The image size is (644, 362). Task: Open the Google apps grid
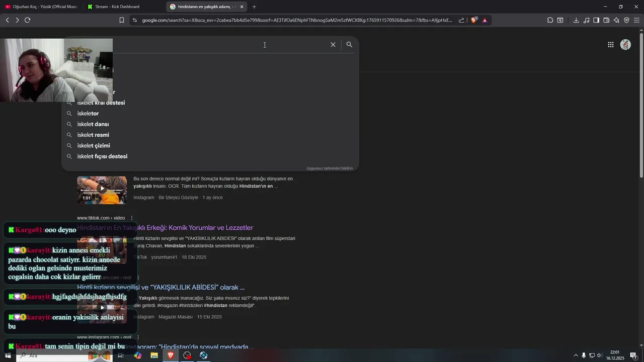click(x=610, y=45)
